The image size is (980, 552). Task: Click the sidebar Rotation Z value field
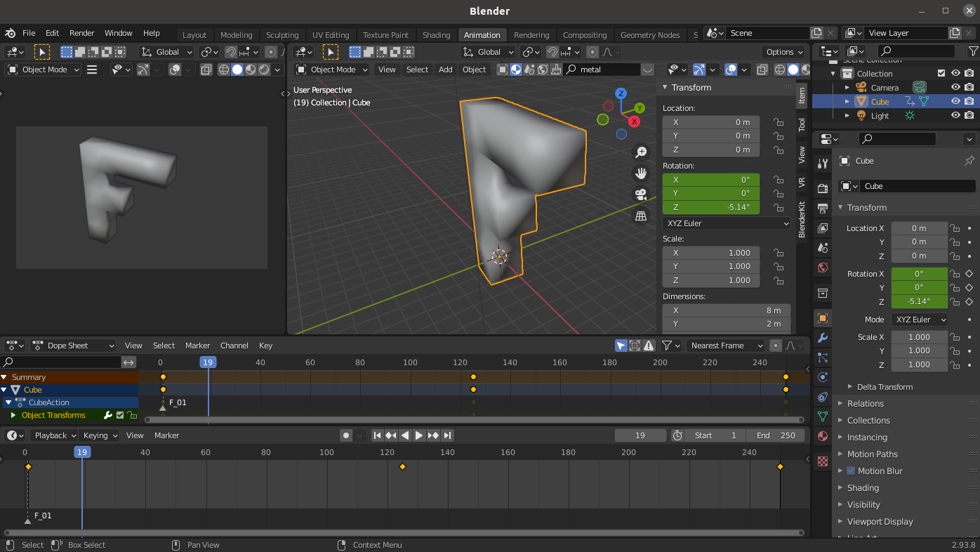click(x=711, y=207)
